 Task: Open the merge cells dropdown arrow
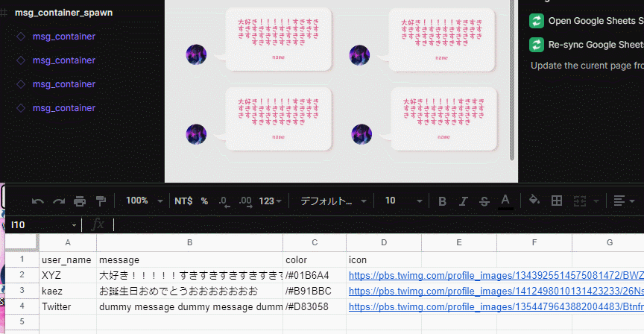596,201
